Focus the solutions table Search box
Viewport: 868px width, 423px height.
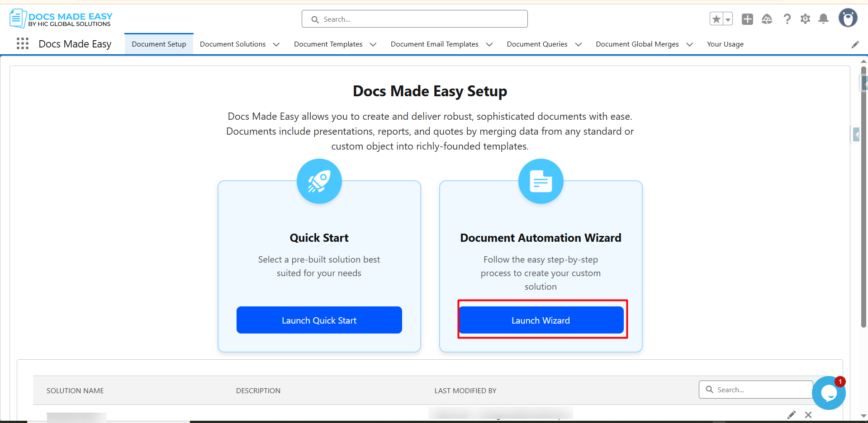755,390
